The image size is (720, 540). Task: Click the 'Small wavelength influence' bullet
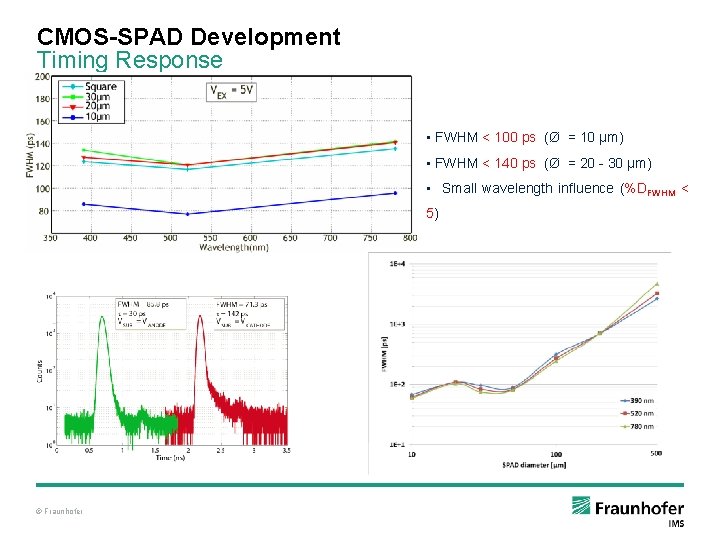click(557, 201)
